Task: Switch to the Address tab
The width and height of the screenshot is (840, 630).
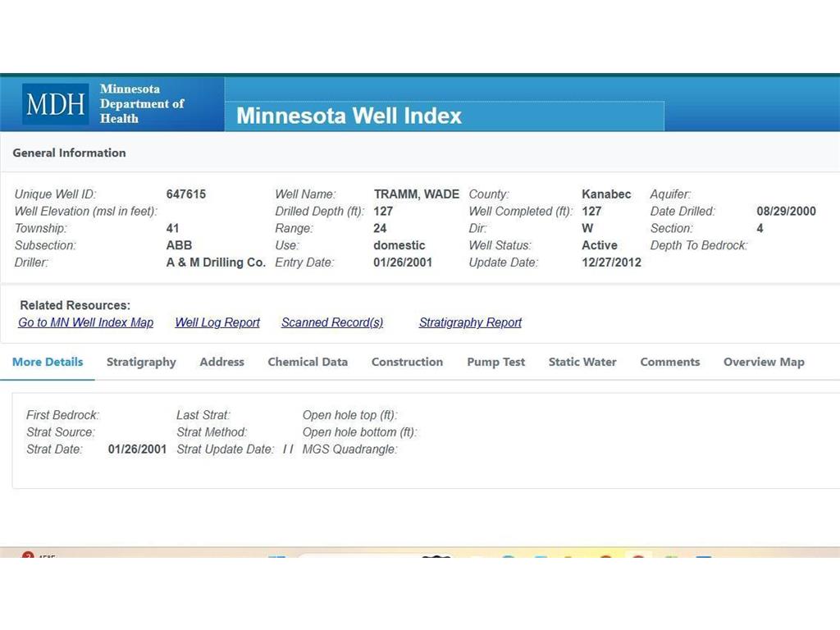Action: 221,362
